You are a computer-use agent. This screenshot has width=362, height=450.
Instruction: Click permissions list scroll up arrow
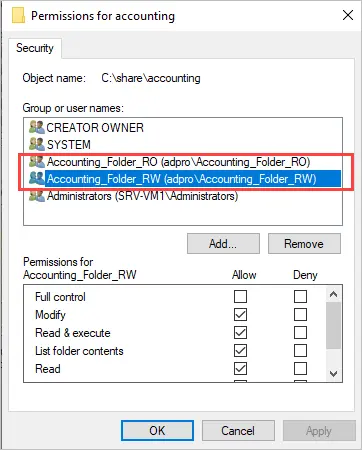(x=333, y=294)
